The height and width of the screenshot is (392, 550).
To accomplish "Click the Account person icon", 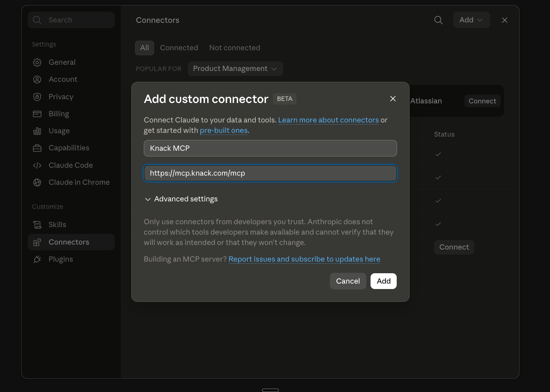I will [37, 79].
